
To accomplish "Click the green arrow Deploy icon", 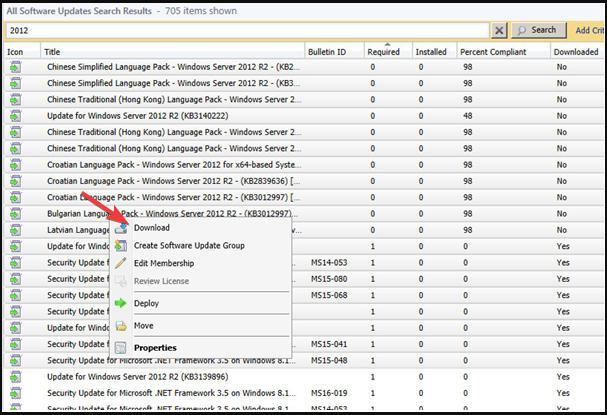I will (121, 303).
